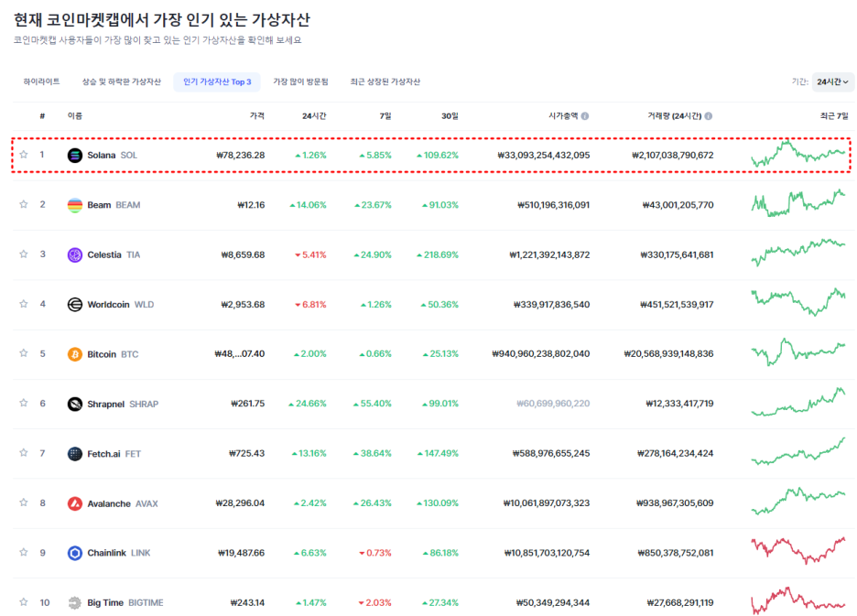
Task: Open the Big Time BIGTIME link
Action: (125, 603)
